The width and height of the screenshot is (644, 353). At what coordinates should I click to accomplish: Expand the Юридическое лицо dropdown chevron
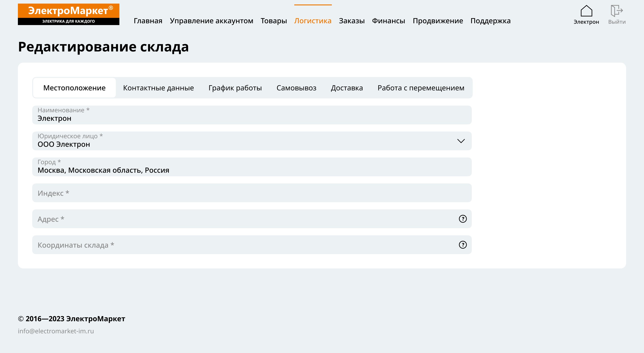[x=461, y=141]
